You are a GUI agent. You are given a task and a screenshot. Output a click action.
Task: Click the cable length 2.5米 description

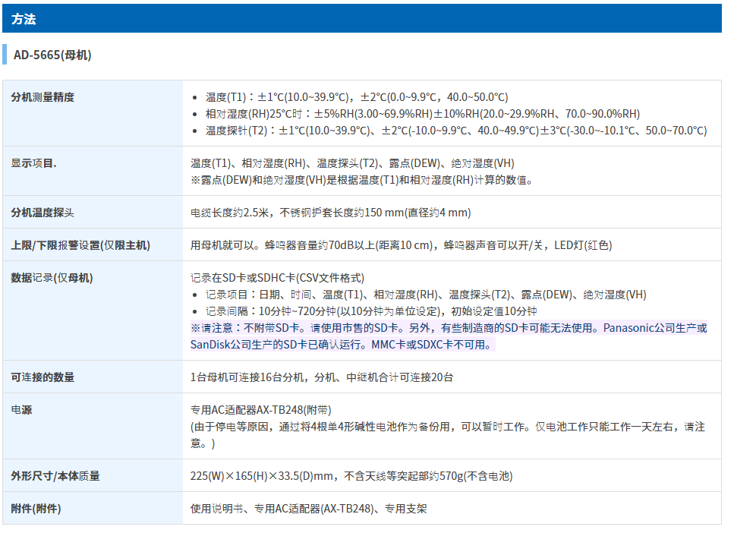point(330,213)
